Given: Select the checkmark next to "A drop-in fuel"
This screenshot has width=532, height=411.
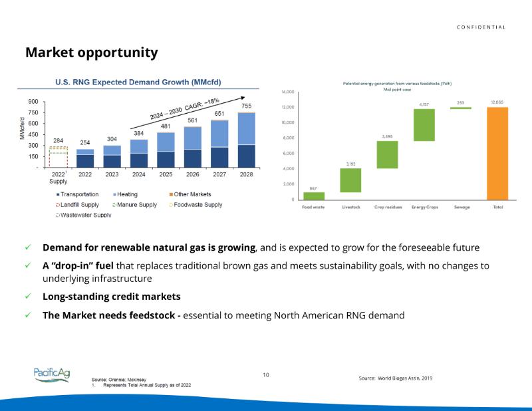Looking at the screenshot, I should pyautogui.click(x=29, y=265).
